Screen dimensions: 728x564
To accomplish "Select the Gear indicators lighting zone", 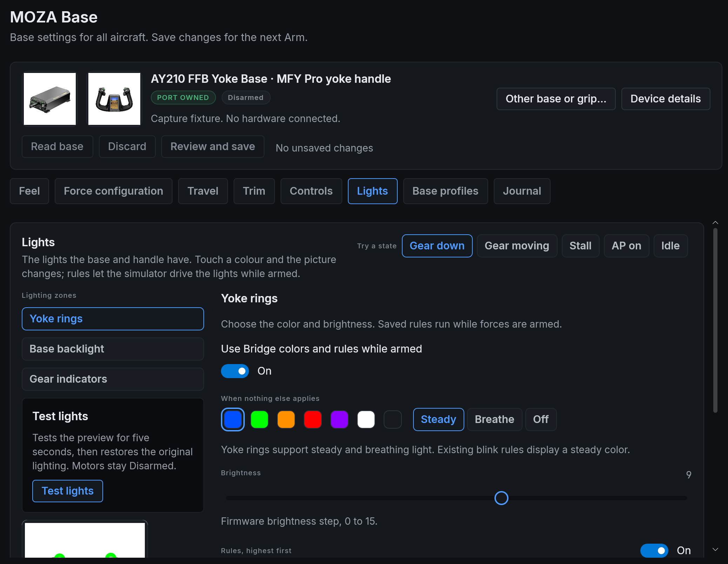I will tap(113, 379).
